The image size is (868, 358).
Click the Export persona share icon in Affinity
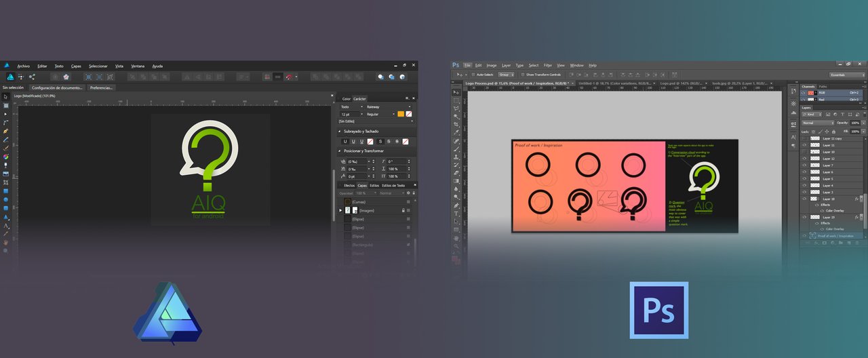32,77
